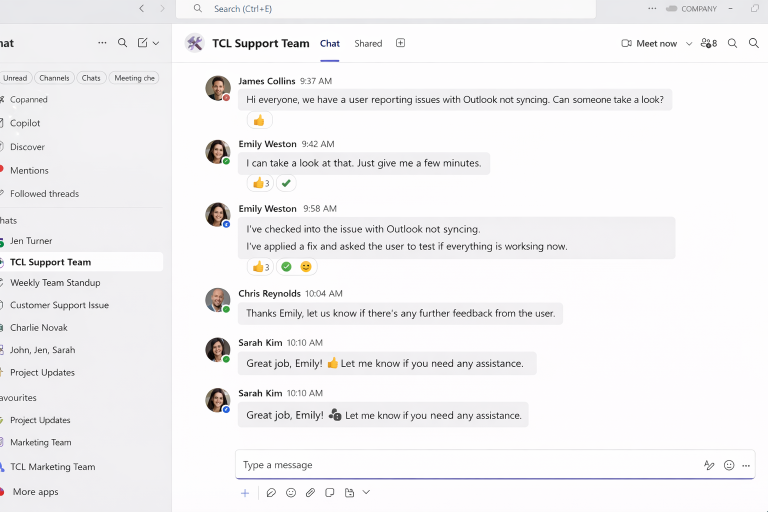This screenshot has height=512, width=768.
Task: Click the thumbs up reaction on James' message
Action: pos(259,120)
